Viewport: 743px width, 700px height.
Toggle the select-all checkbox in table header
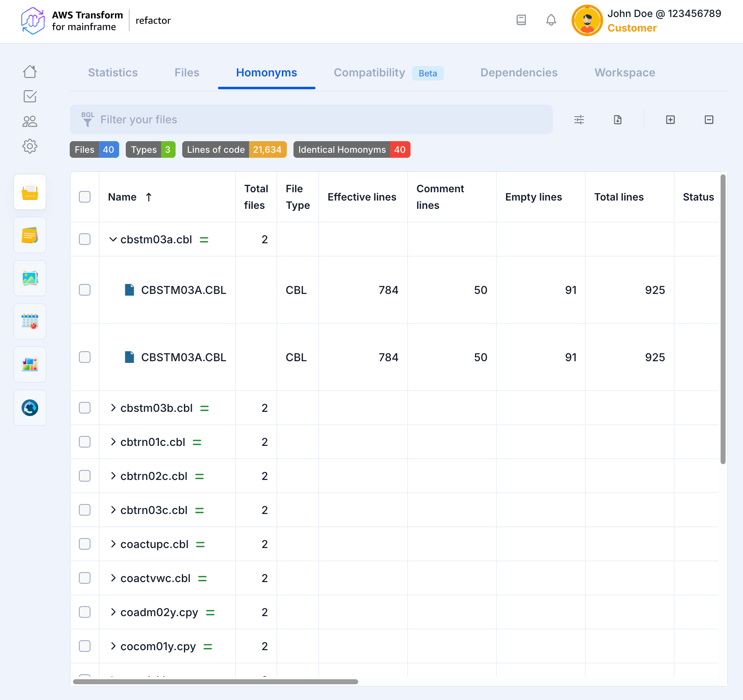[x=85, y=197]
